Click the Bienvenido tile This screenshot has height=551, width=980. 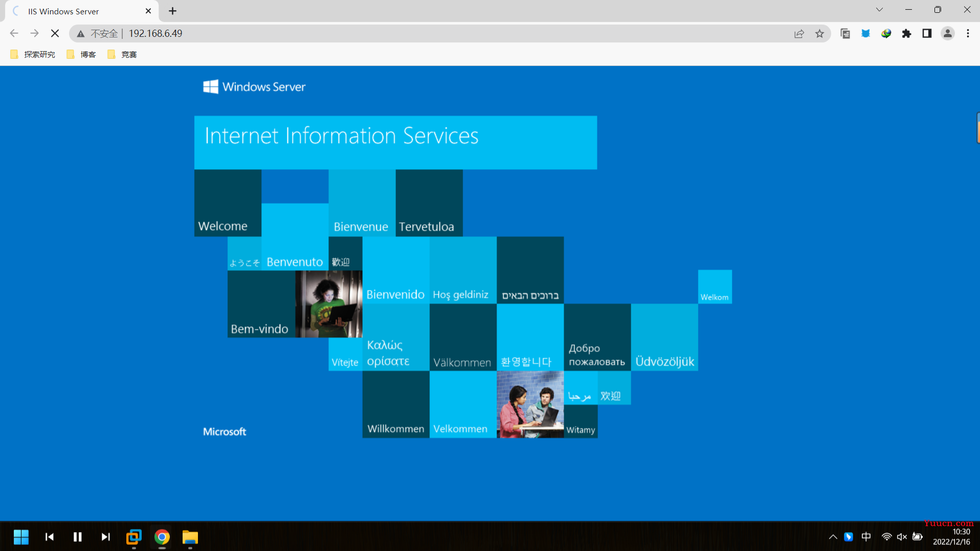coord(396,270)
